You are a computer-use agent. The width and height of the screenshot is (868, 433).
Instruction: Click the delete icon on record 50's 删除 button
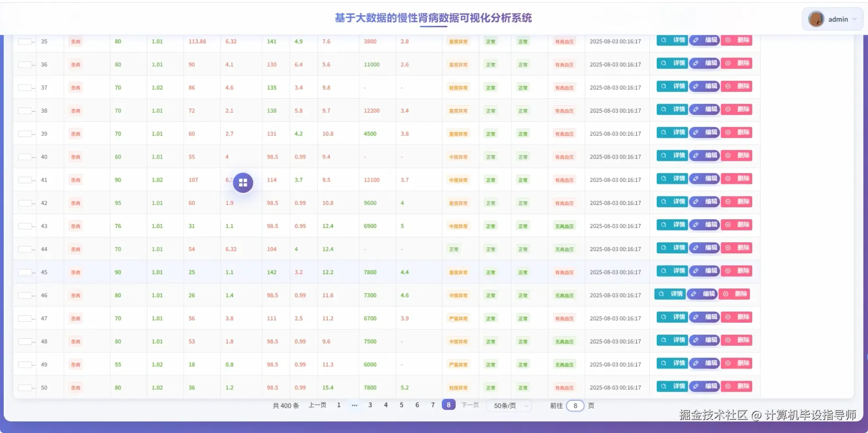pyautogui.click(x=727, y=387)
